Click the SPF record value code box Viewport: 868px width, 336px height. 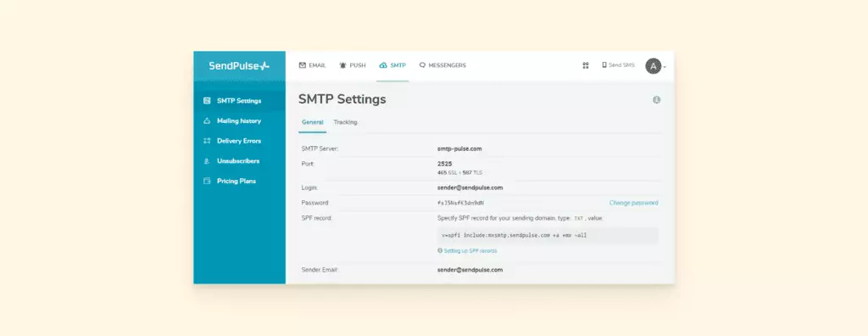coord(548,236)
